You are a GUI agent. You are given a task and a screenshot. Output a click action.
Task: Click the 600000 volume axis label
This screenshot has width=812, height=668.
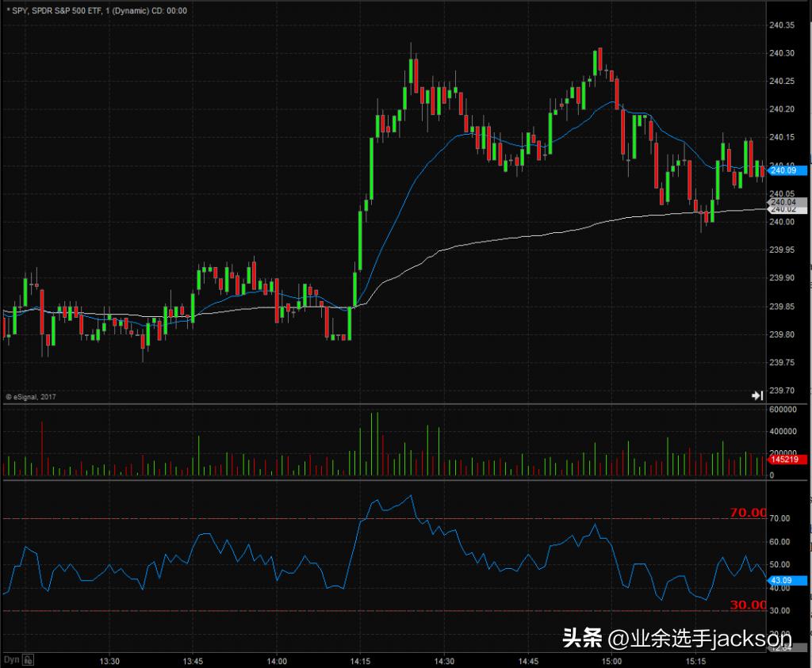pos(783,410)
